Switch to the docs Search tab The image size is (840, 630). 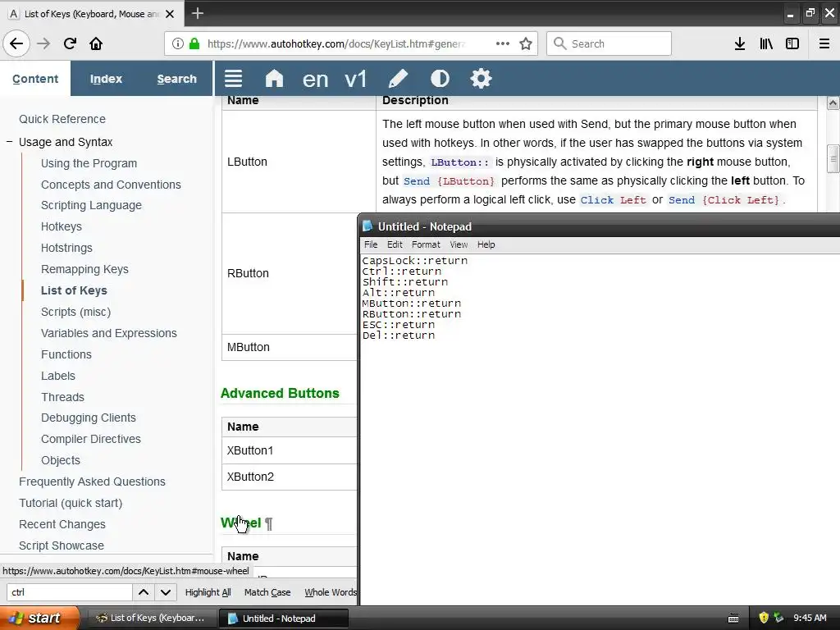click(x=177, y=78)
